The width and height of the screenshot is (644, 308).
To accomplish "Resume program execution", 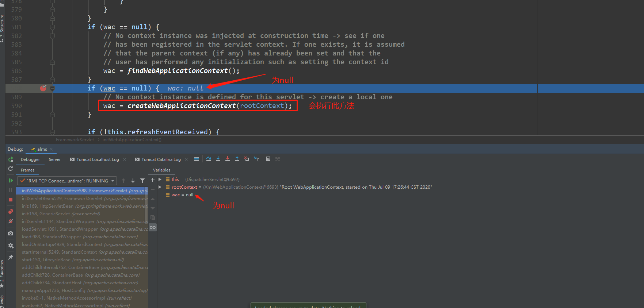I will click(x=11, y=181).
